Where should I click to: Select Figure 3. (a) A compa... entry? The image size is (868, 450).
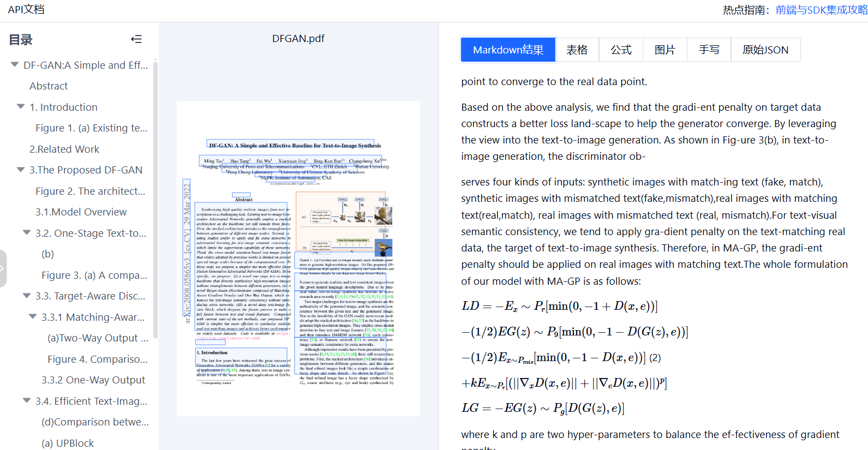point(94,275)
